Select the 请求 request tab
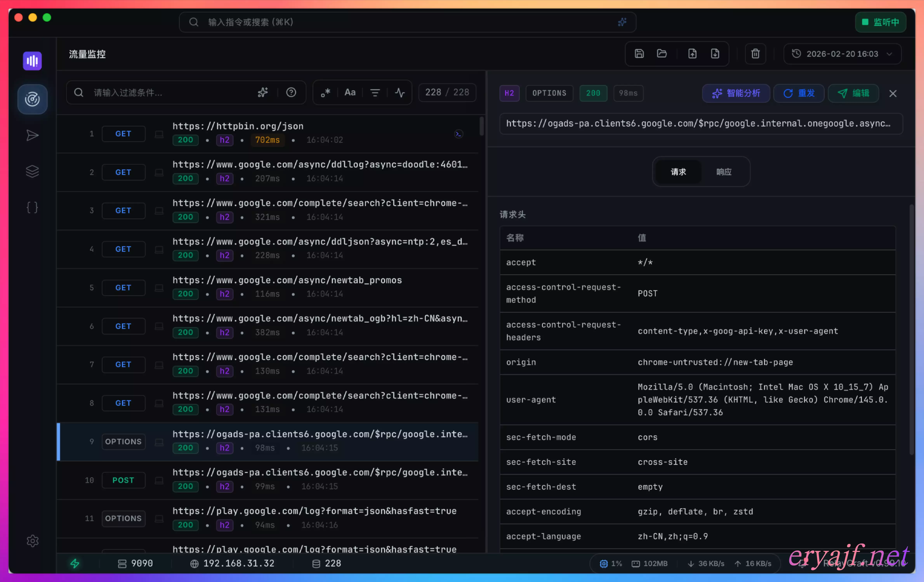Viewport: 924px width, 582px height. 678,172
